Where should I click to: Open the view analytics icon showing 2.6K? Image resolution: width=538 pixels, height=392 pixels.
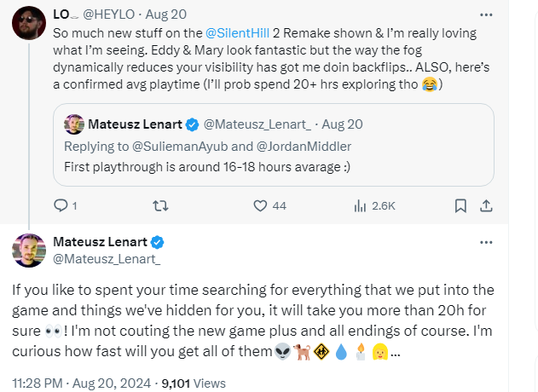tap(360, 205)
